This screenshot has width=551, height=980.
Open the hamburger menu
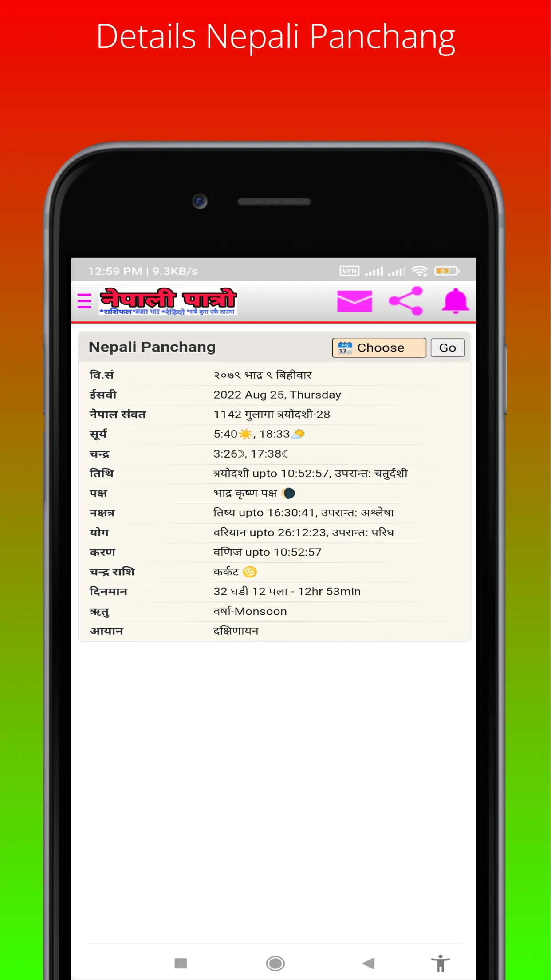click(x=84, y=301)
